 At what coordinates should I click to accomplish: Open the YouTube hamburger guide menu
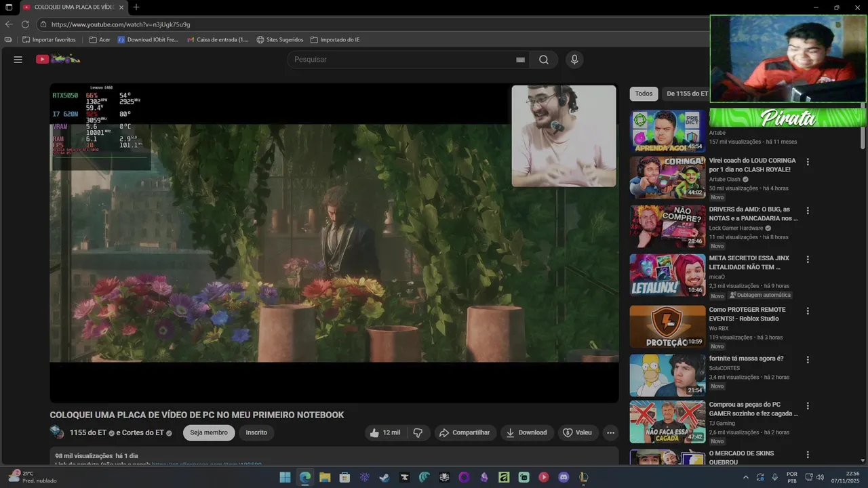[x=18, y=60]
